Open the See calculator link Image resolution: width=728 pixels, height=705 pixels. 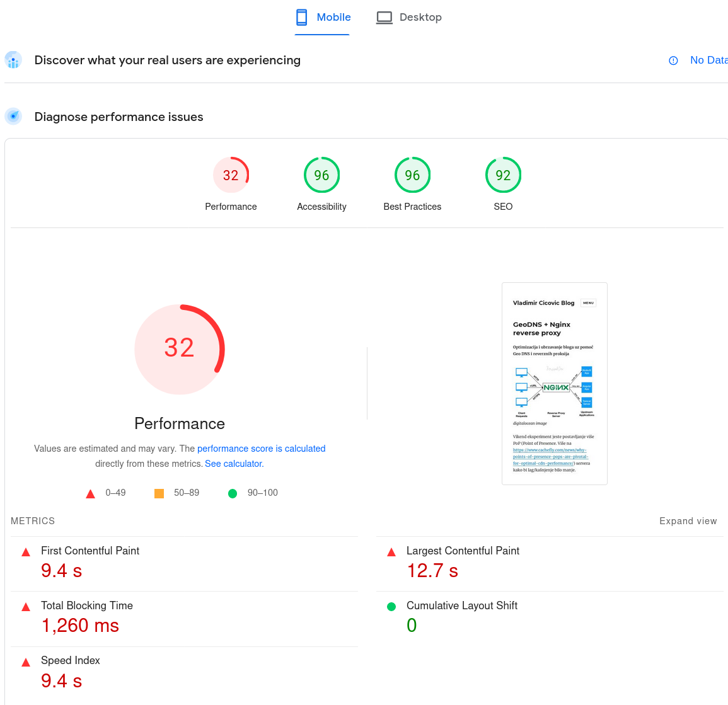(234, 464)
